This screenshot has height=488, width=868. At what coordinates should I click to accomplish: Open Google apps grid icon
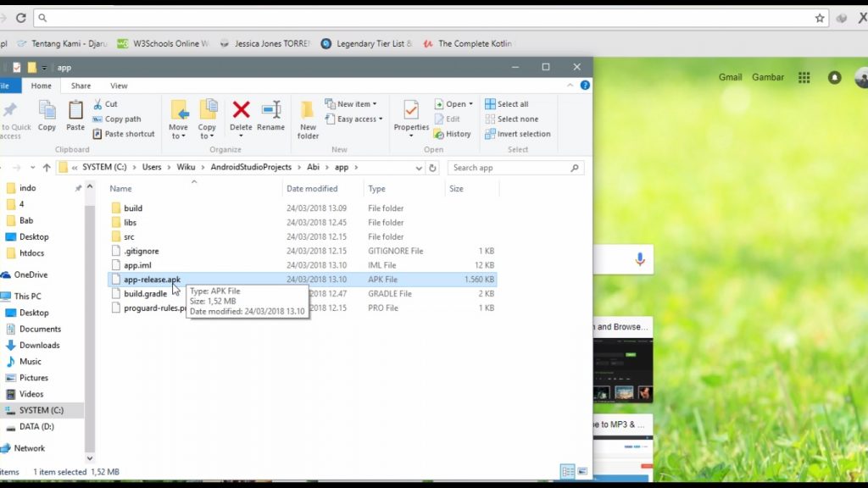coord(804,77)
